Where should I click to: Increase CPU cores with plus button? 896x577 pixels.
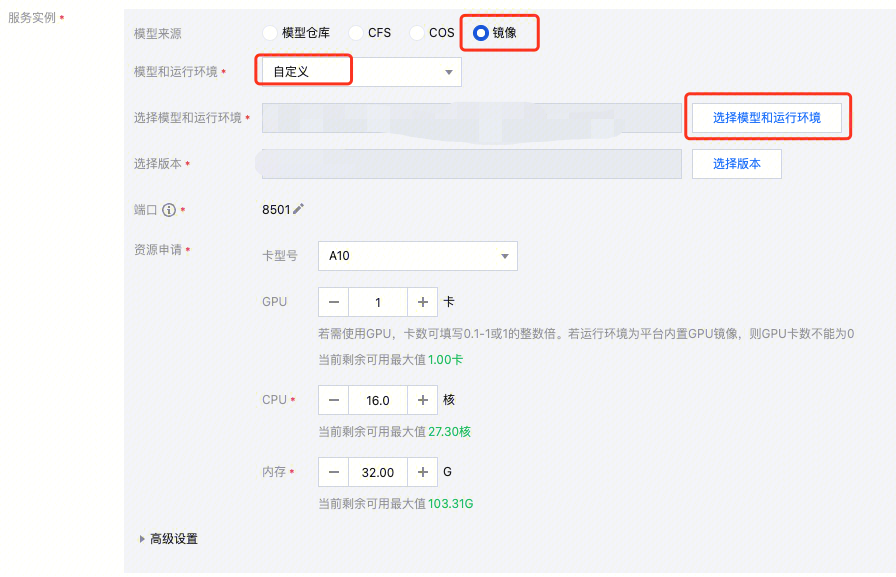click(422, 400)
